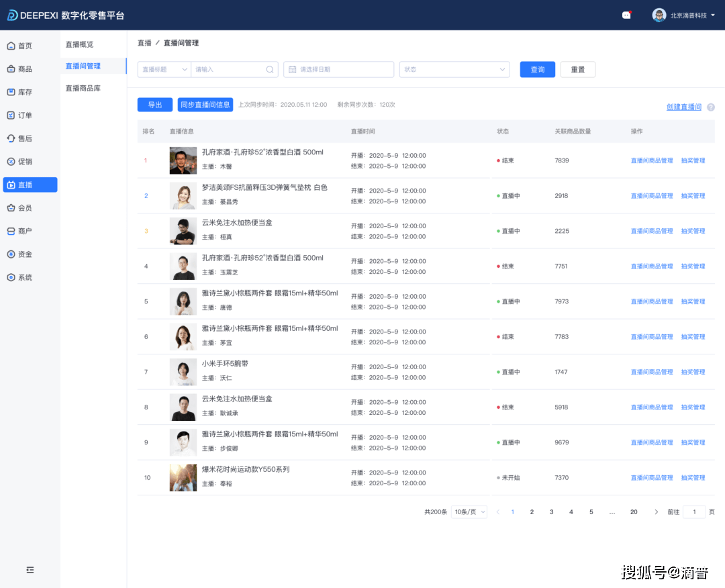The image size is (725, 588).
Task: Click the notification message icon in header
Action: (626, 15)
